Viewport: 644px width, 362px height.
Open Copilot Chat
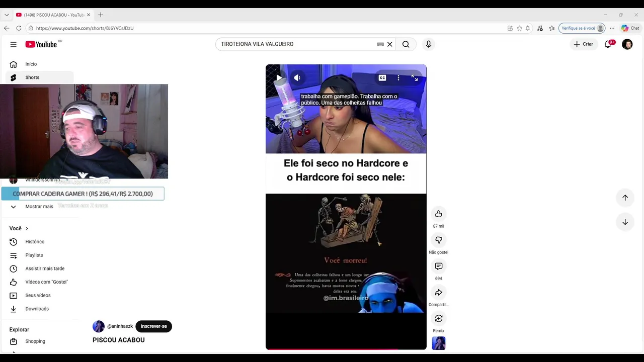click(630, 28)
